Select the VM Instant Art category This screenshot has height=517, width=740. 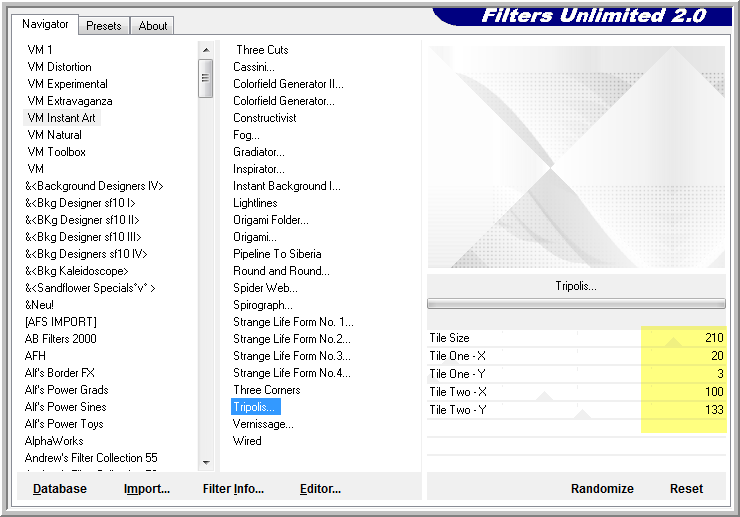[61, 118]
